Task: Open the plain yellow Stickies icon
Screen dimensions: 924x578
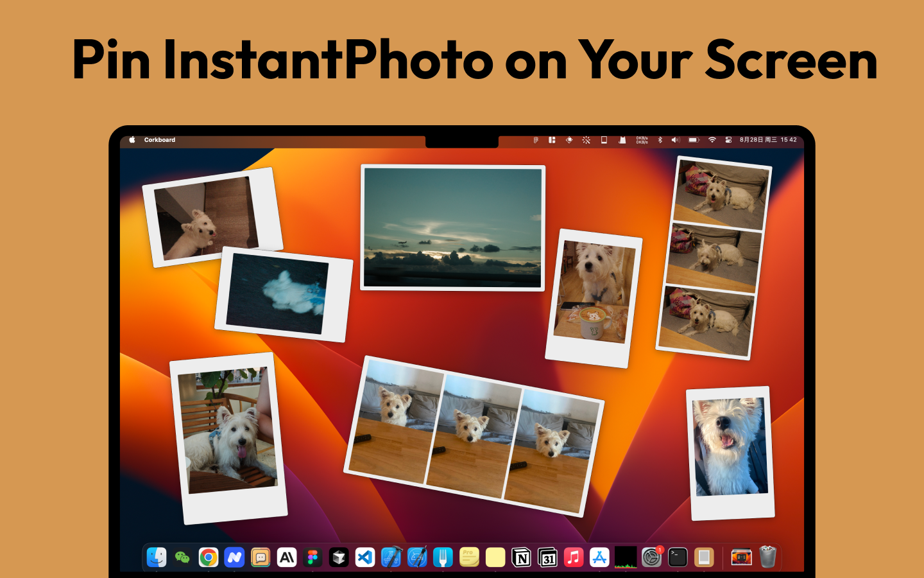Action: click(495, 557)
